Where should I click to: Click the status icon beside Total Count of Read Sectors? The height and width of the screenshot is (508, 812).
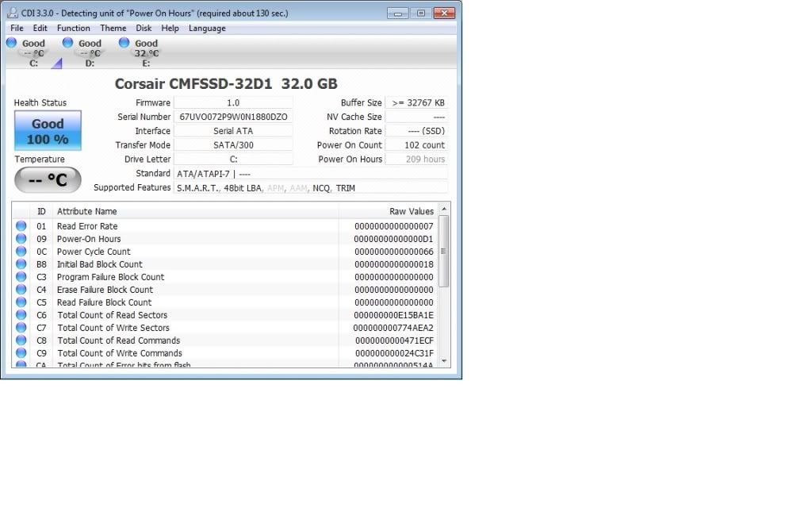coord(21,314)
